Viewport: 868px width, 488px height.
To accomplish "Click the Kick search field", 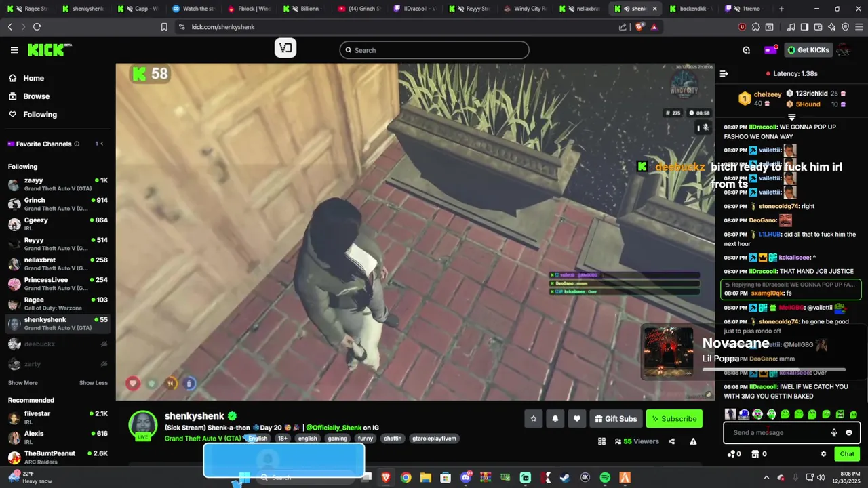I will click(434, 50).
